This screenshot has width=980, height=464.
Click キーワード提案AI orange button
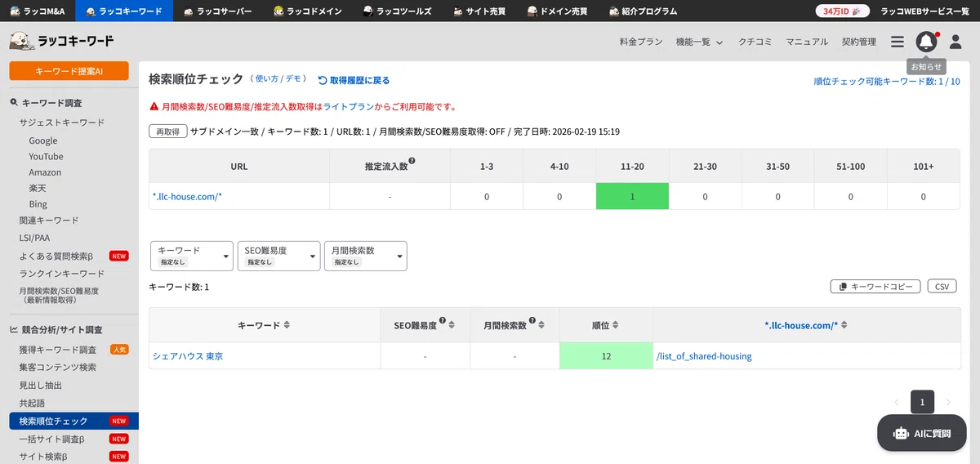pos(69,71)
